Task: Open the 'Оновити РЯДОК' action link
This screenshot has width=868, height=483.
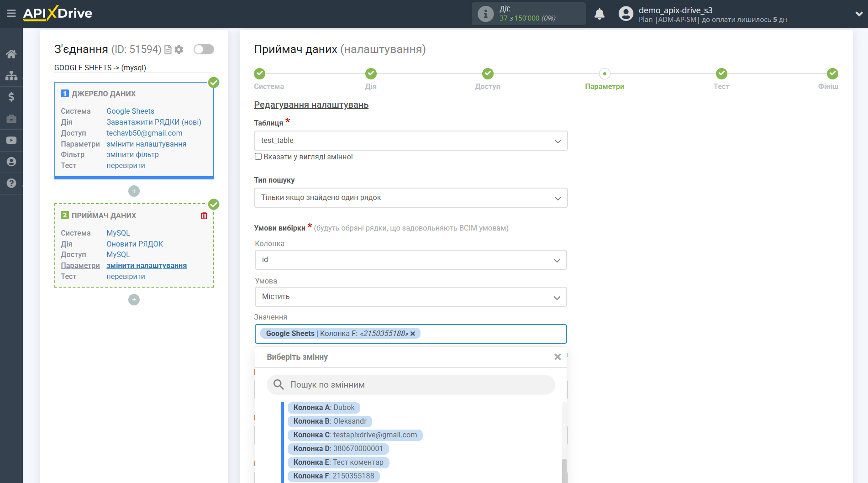Action: (135, 244)
